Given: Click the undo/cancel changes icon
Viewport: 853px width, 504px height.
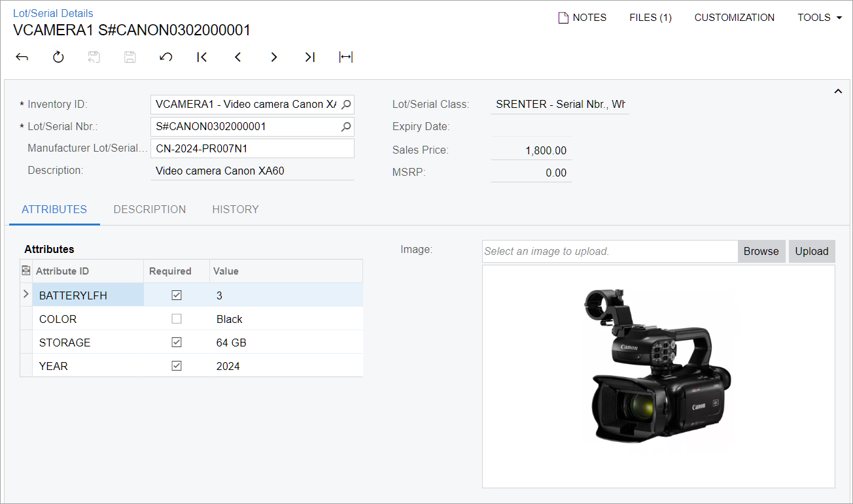Looking at the screenshot, I should pos(166,57).
